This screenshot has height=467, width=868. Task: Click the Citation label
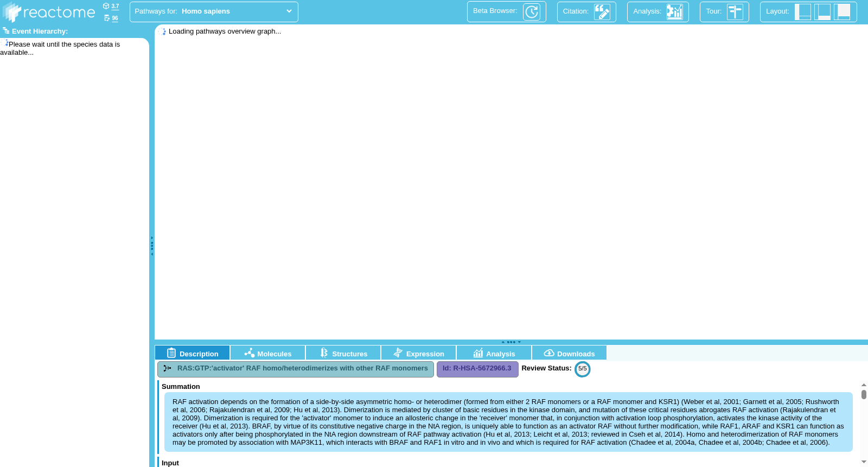coord(576,11)
